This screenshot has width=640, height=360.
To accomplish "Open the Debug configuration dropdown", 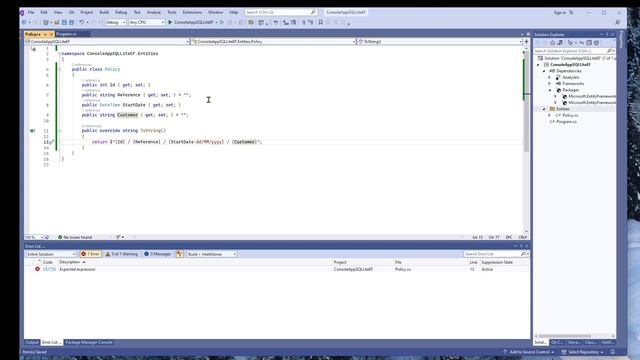I will (x=116, y=22).
